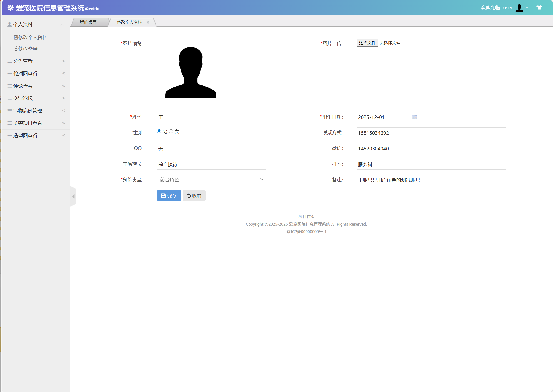Click the t-shirt skin theme icon
Screen dimensions: 553x392
(x=539, y=7)
